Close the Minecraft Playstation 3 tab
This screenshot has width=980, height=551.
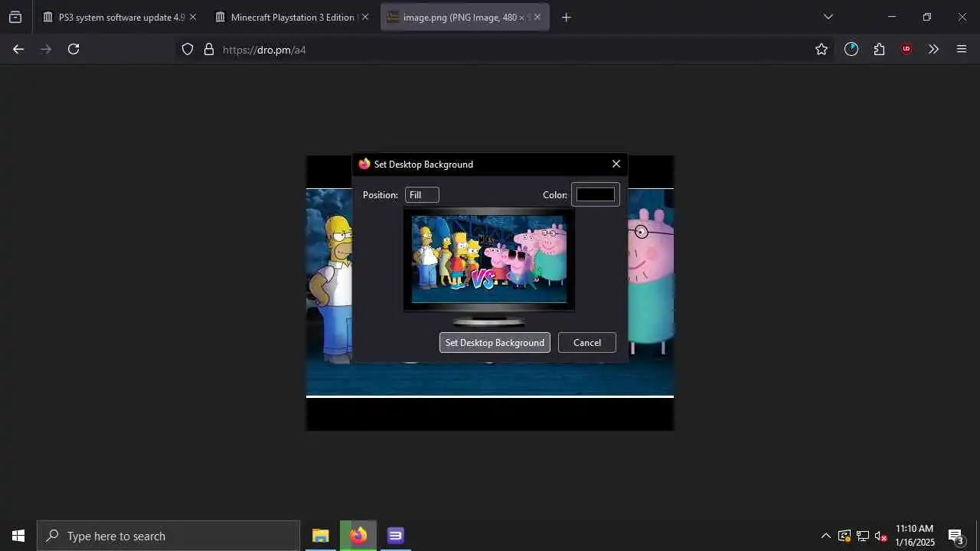pyautogui.click(x=364, y=17)
